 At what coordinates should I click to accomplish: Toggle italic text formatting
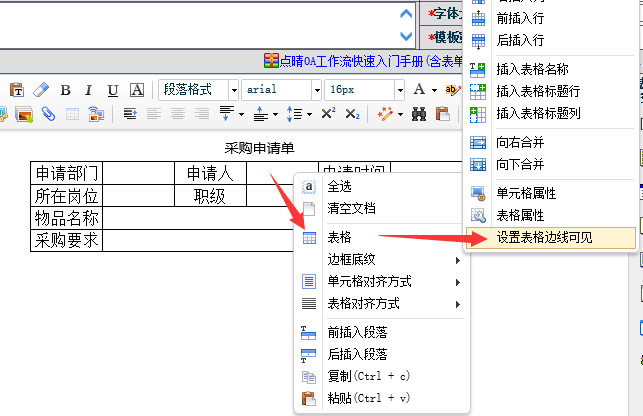coord(89,90)
